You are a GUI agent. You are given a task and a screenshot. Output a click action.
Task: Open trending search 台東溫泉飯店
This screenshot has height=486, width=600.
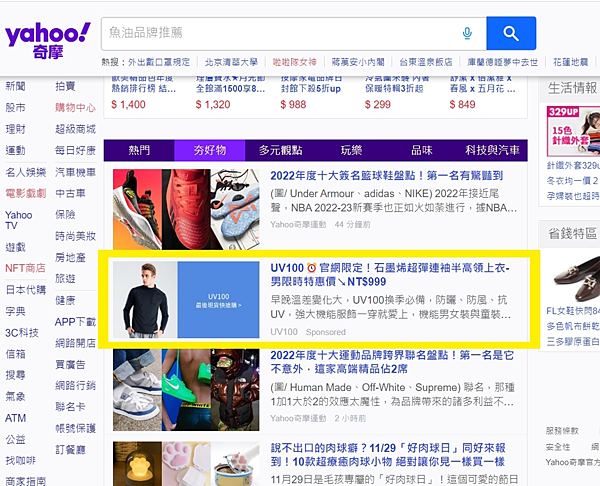pos(426,62)
